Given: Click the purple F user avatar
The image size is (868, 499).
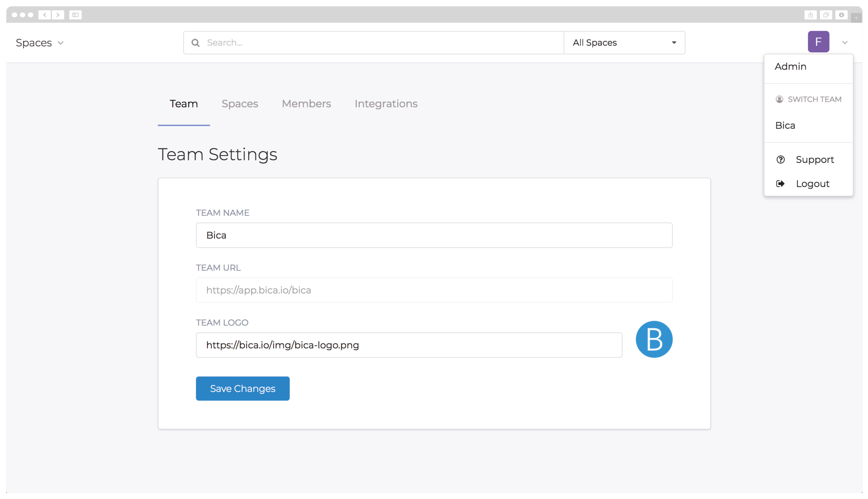Looking at the screenshot, I should [x=818, y=42].
